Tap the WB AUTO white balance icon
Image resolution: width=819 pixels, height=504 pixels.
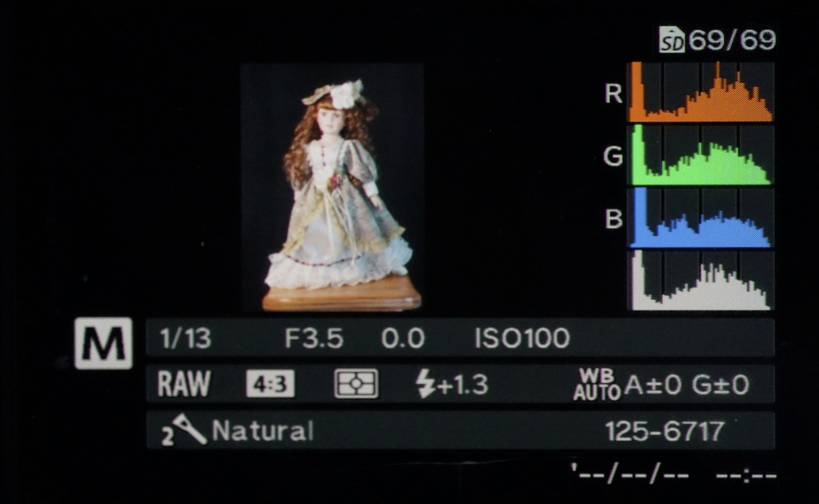[597, 384]
